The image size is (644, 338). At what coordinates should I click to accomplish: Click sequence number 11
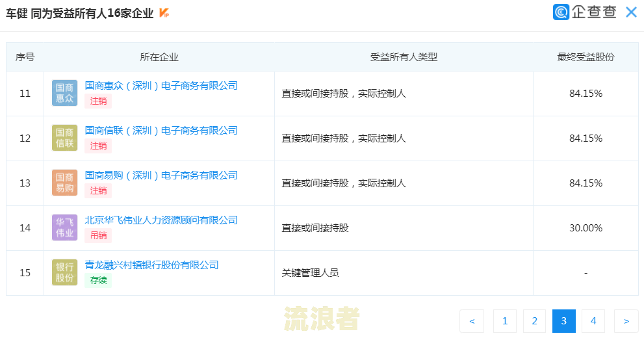pyautogui.click(x=25, y=94)
